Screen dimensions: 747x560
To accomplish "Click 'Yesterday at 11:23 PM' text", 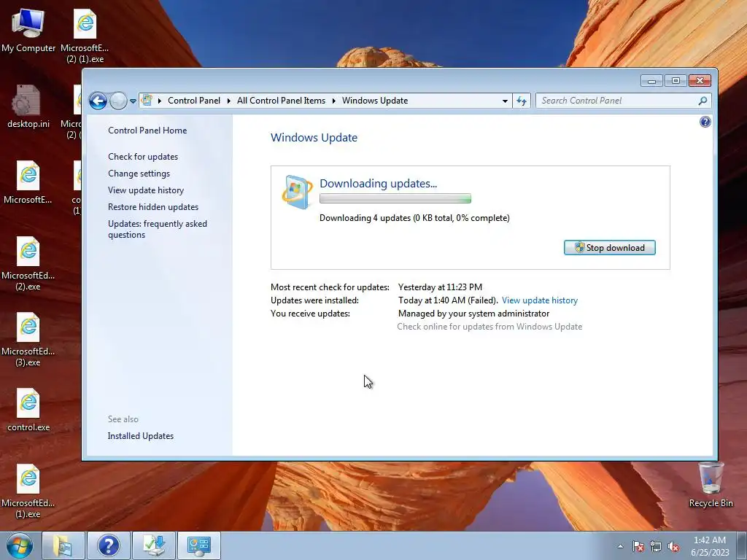I will [x=440, y=287].
